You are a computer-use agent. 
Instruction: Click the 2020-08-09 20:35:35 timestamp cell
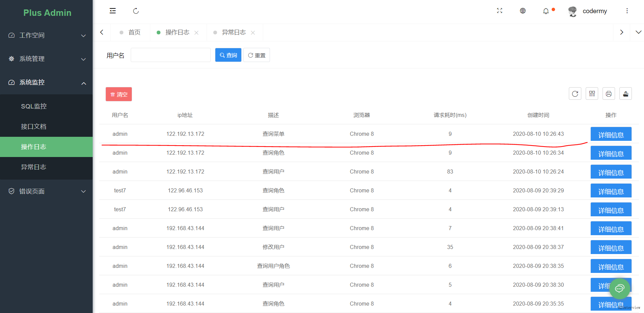[538, 304]
